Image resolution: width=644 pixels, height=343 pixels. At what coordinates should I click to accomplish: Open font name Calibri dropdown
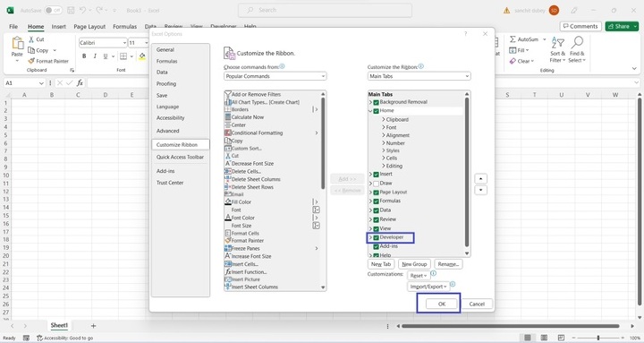tap(124, 43)
